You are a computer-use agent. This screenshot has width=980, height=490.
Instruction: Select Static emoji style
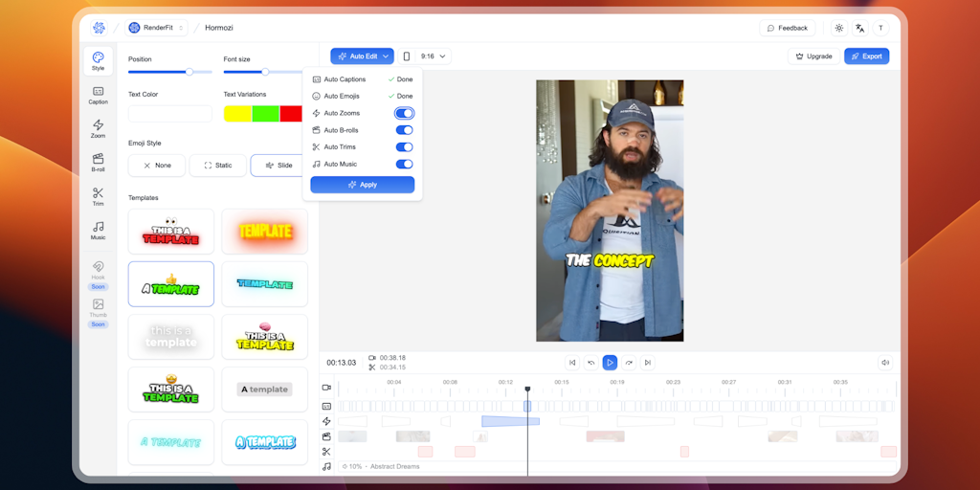[218, 166]
